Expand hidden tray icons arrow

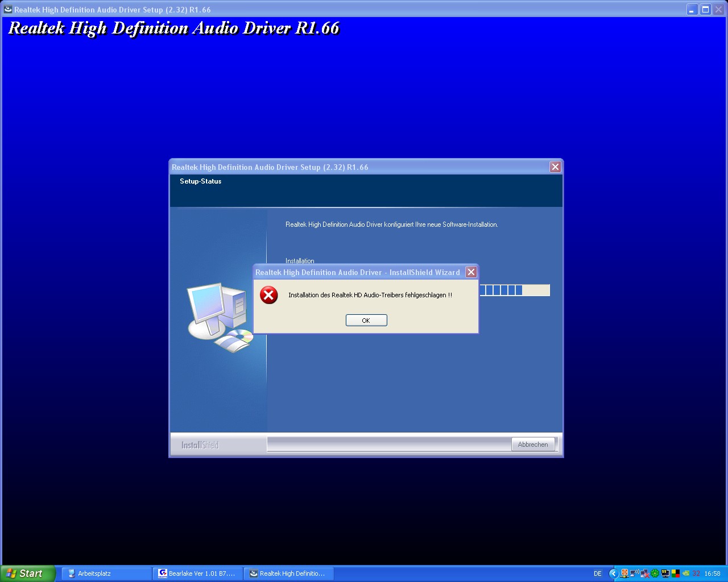tap(614, 573)
